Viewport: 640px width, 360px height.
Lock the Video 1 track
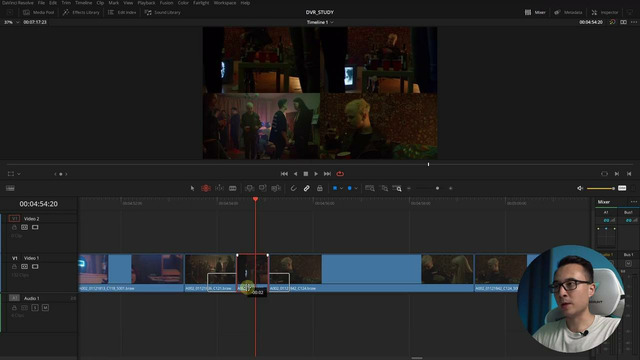point(14,267)
